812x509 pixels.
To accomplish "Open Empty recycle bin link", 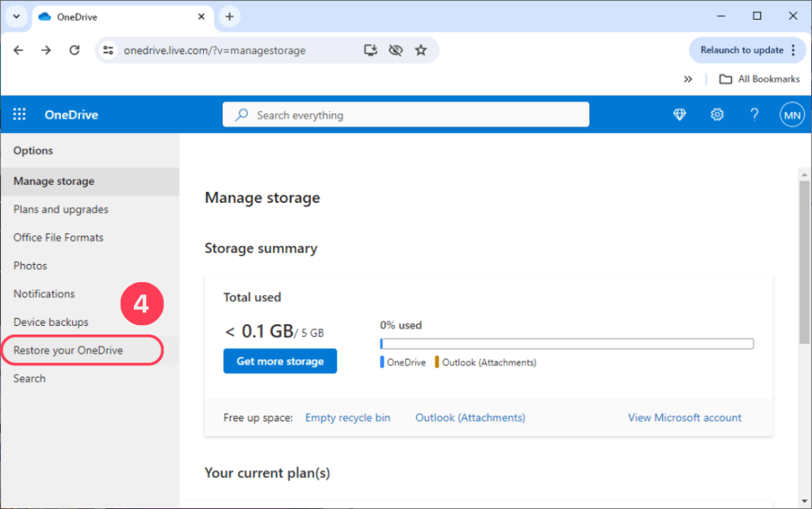I will point(347,417).
